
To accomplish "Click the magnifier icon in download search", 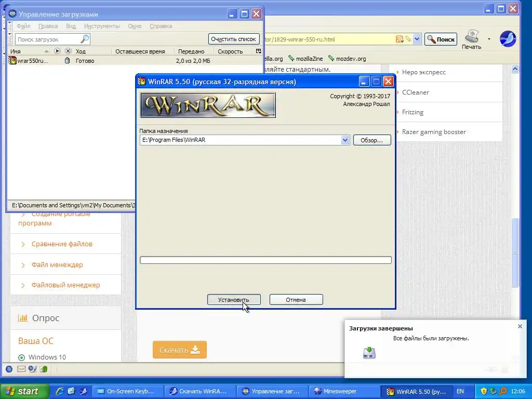I will pos(85,39).
